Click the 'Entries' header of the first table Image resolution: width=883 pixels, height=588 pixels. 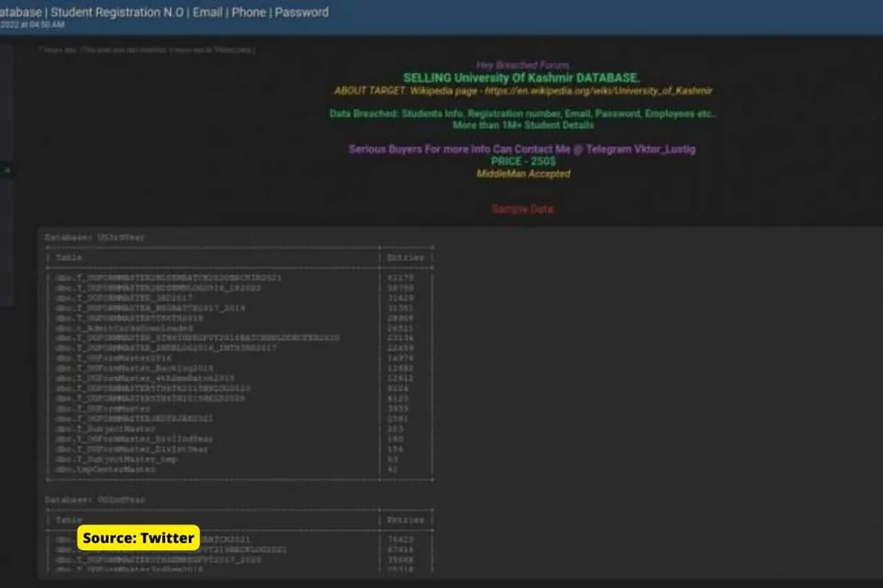[406, 257]
